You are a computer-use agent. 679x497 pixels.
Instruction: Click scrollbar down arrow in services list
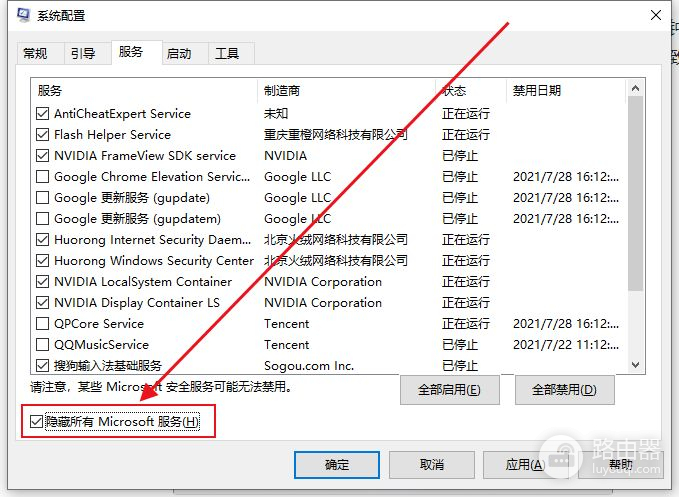click(x=635, y=365)
